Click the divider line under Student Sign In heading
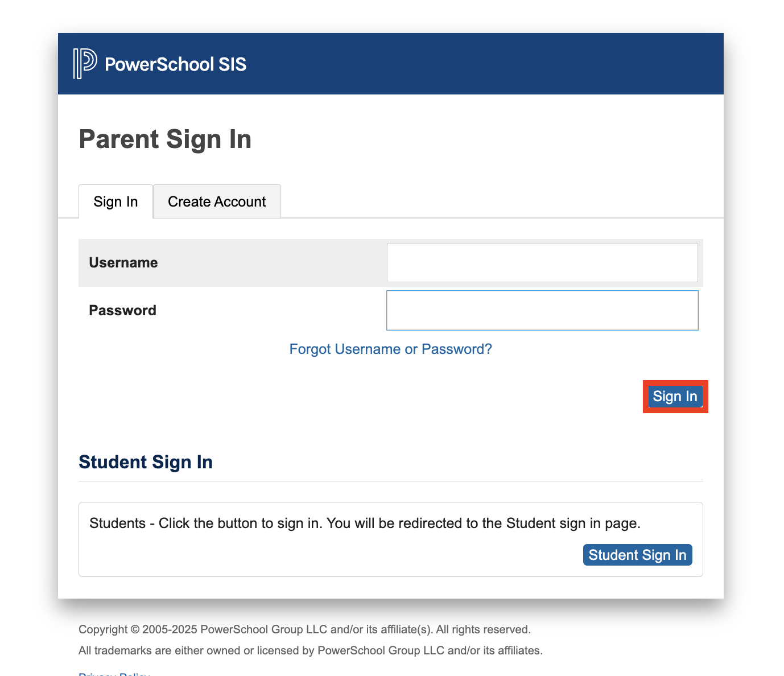Image resolution: width=784 pixels, height=676 pixels. 390,481
